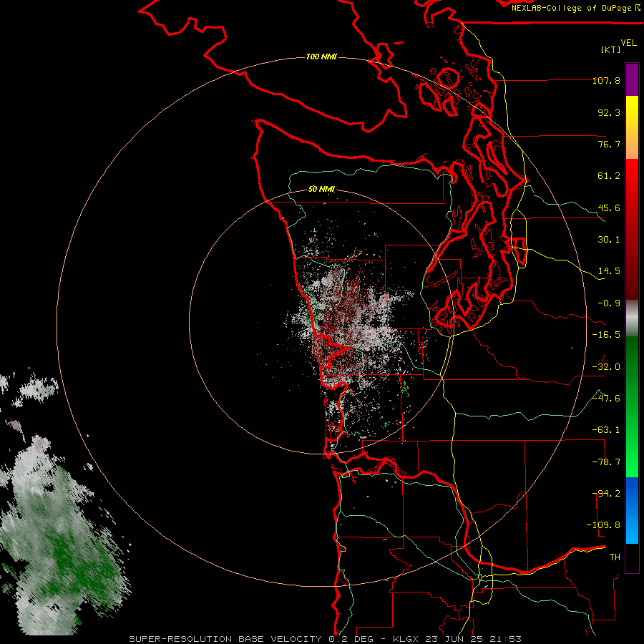Click the 45.6 velocity scale value
The image size is (644, 644).
point(609,208)
